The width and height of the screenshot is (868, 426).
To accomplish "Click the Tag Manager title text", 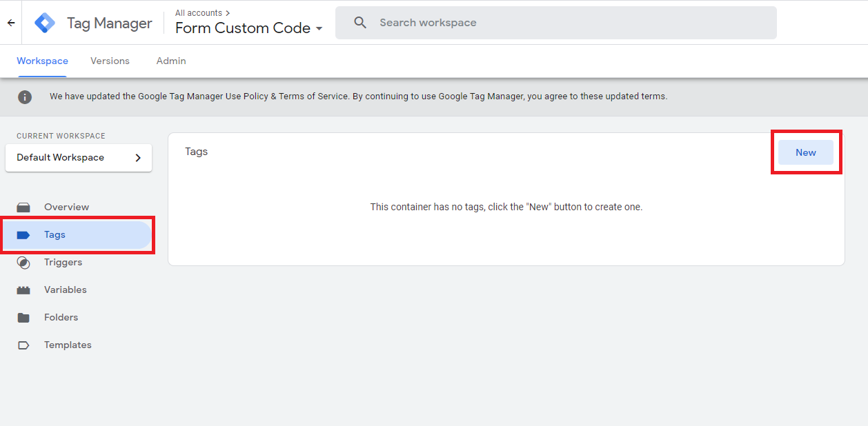I will [x=109, y=23].
